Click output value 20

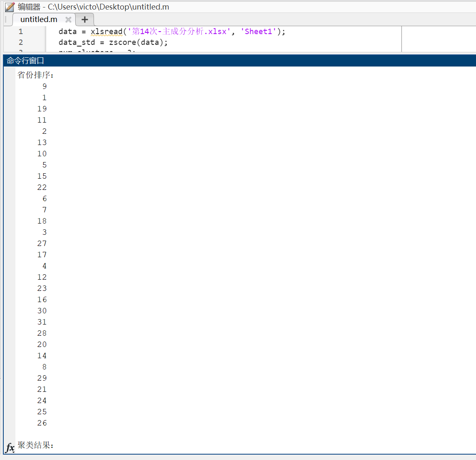[x=42, y=345]
